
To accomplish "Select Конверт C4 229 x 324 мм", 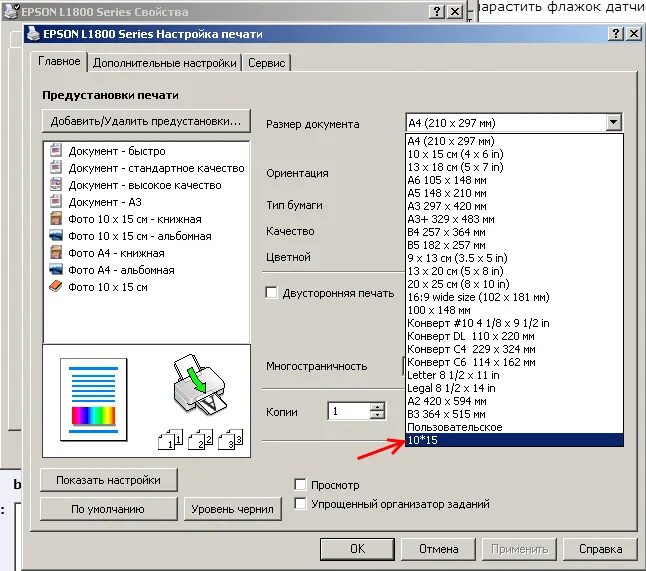I will coord(514,349).
